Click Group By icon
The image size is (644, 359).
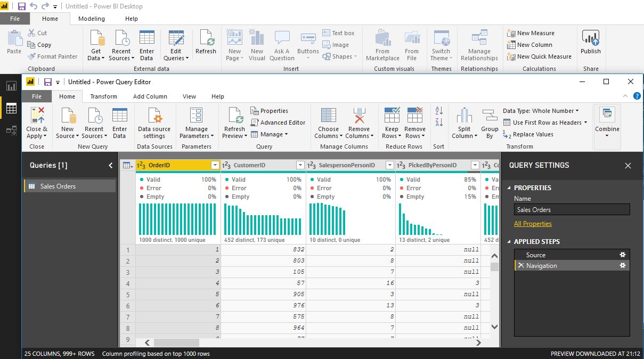pyautogui.click(x=490, y=116)
